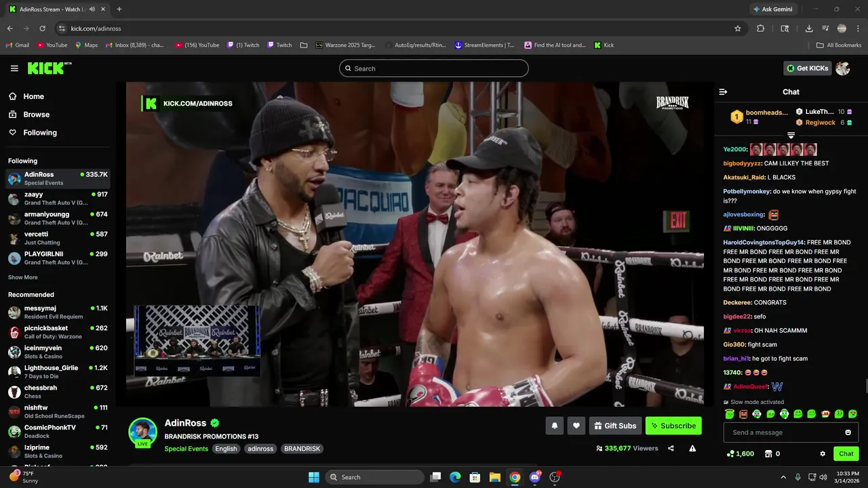Click the Kick search field
Viewport: 868px width, 488px height.
point(434,68)
